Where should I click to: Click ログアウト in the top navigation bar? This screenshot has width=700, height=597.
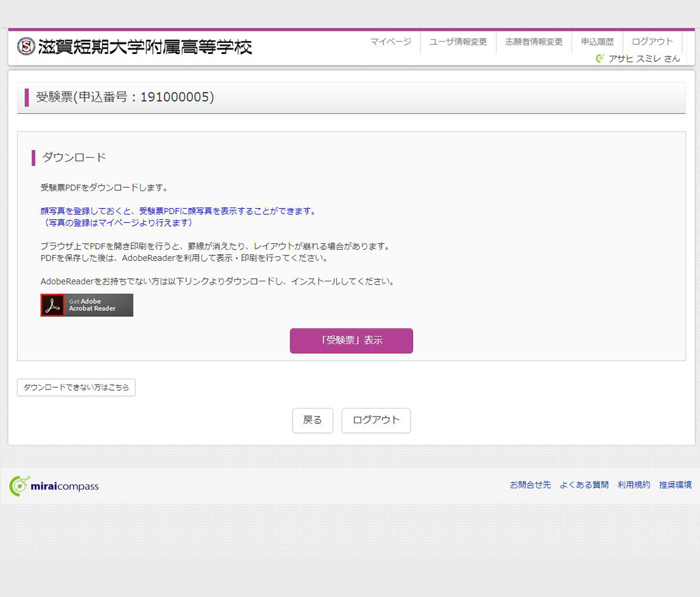point(652,42)
